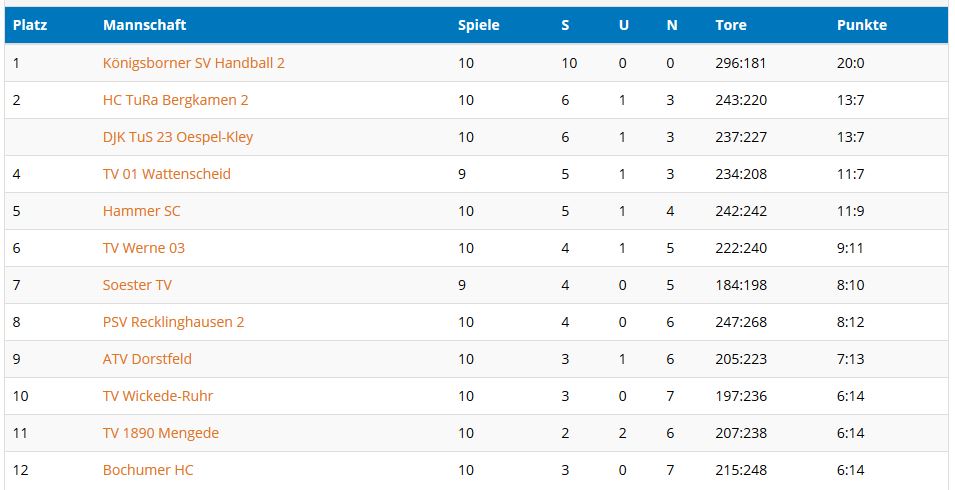Select the Soester TV link
This screenshot has height=490, width=955.
pos(137,285)
